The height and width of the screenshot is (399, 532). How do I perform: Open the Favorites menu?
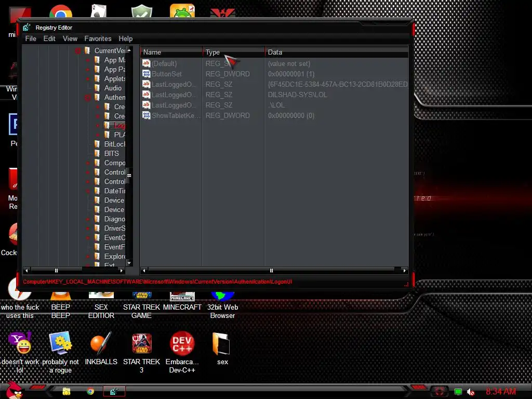pos(98,38)
